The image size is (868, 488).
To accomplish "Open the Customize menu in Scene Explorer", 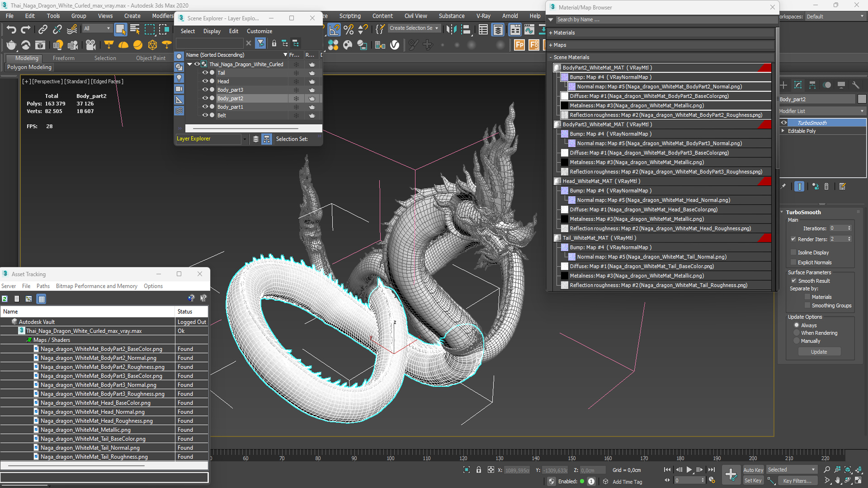I will (259, 31).
